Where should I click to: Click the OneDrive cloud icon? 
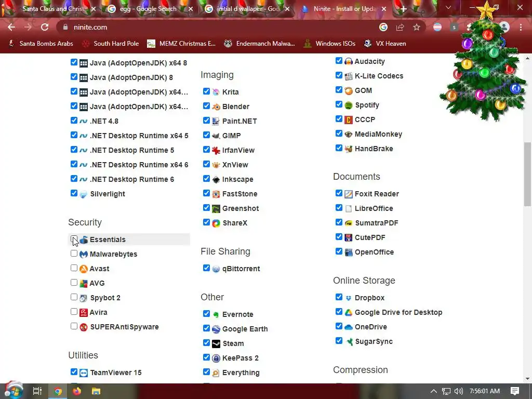pos(349,327)
